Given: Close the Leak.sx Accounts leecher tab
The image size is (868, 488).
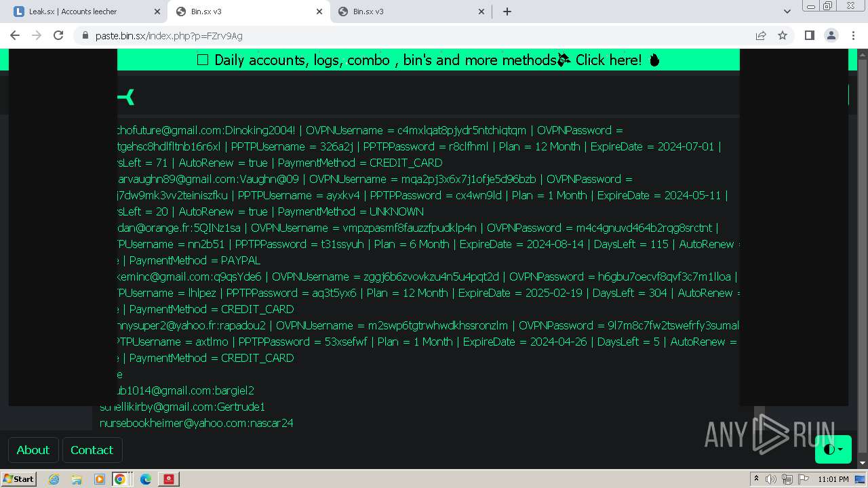Looking at the screenshot, I should point(157,12).
